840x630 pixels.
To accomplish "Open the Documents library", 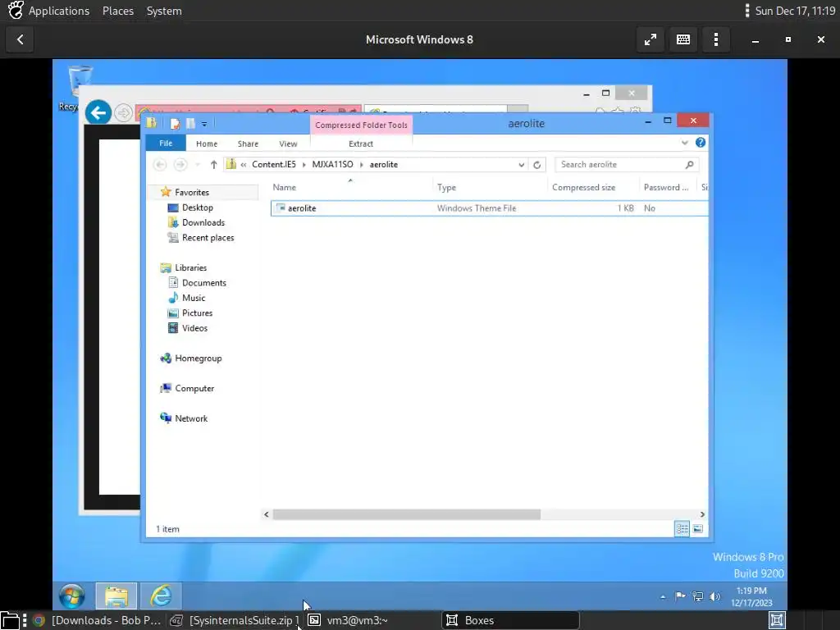I will 203,282.
